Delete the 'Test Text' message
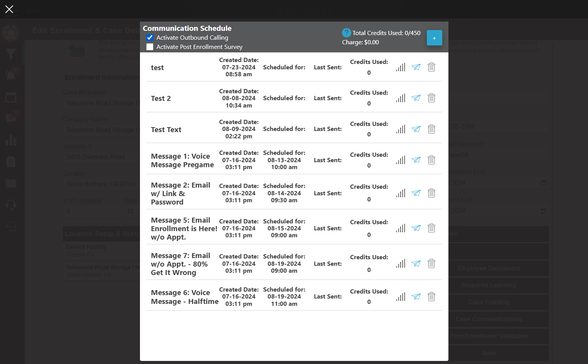 point(431,129)
